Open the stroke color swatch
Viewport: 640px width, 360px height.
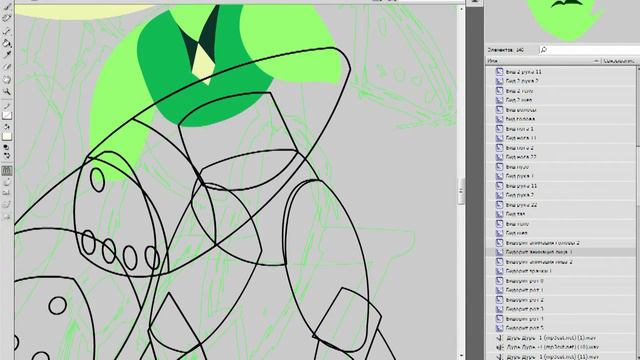tap(7, 116)
